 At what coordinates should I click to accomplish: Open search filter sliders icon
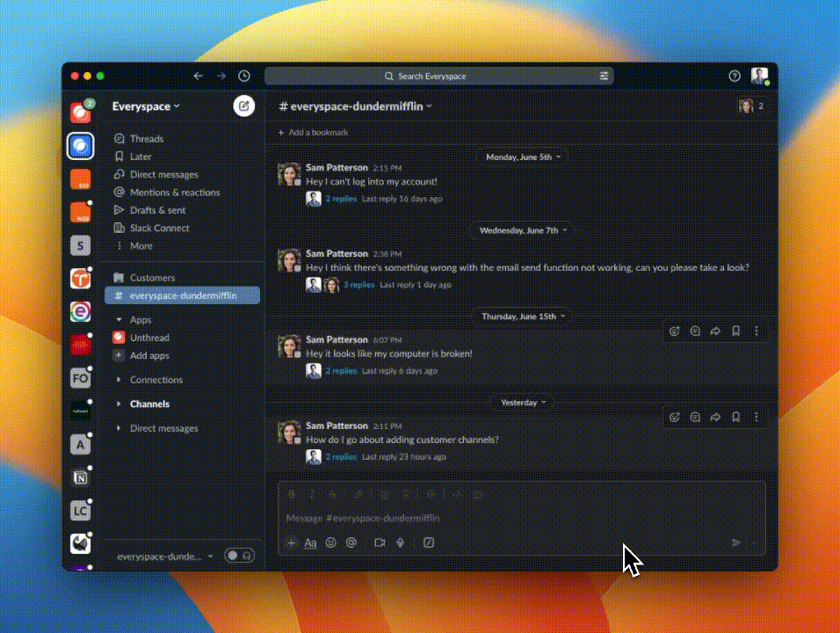(604, 76)
